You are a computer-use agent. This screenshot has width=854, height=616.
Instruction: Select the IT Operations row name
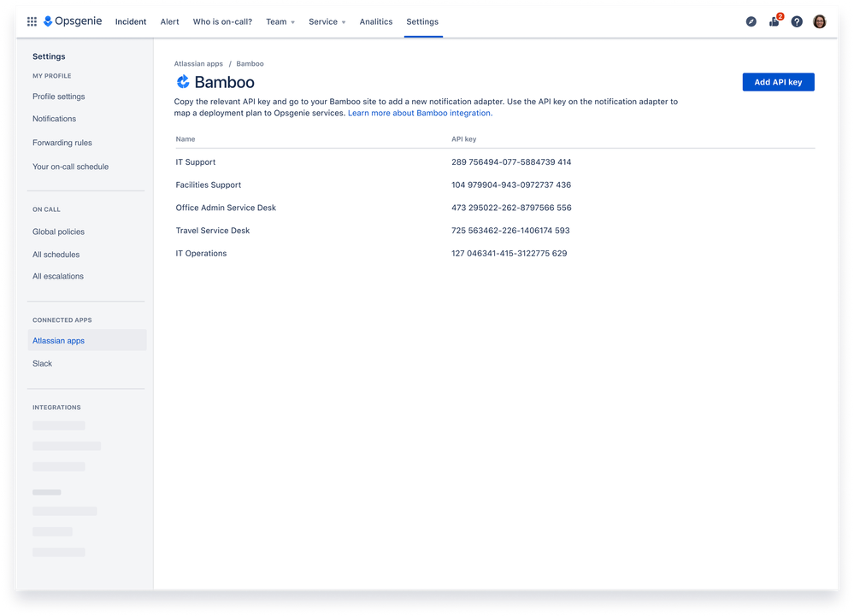[201, 254]
